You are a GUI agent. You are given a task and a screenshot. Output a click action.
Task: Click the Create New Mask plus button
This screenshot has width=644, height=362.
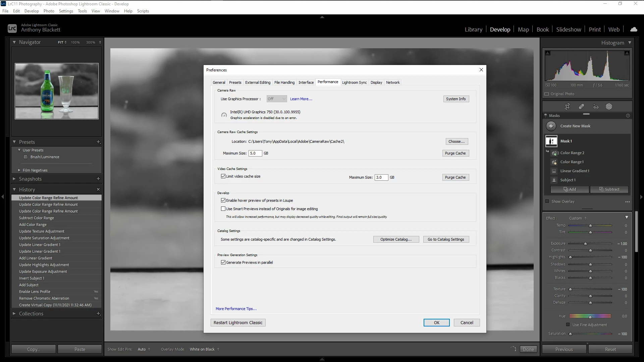tap(551, 126)
